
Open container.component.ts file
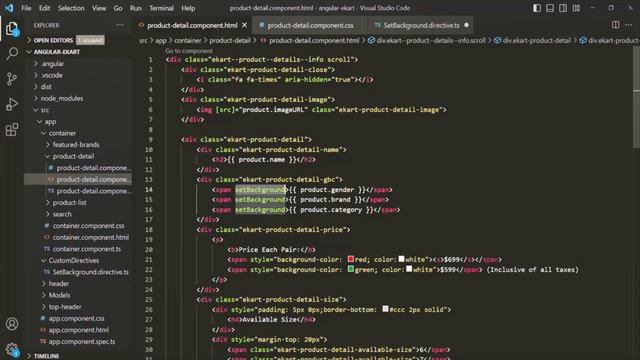(87, 249)
